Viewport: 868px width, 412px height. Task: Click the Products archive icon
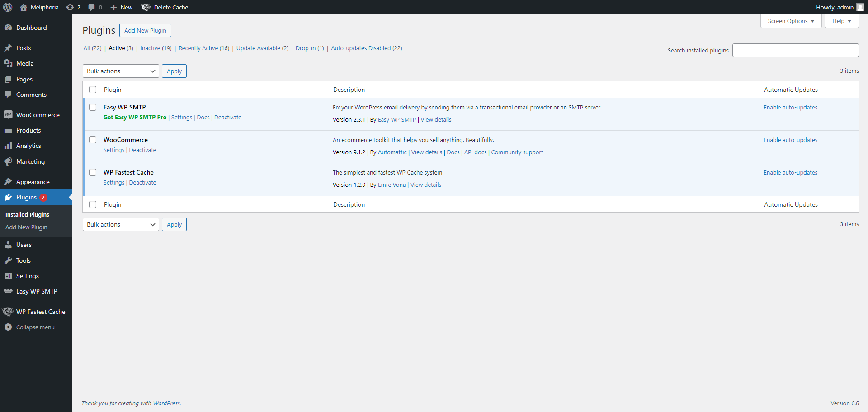point(8,130)
